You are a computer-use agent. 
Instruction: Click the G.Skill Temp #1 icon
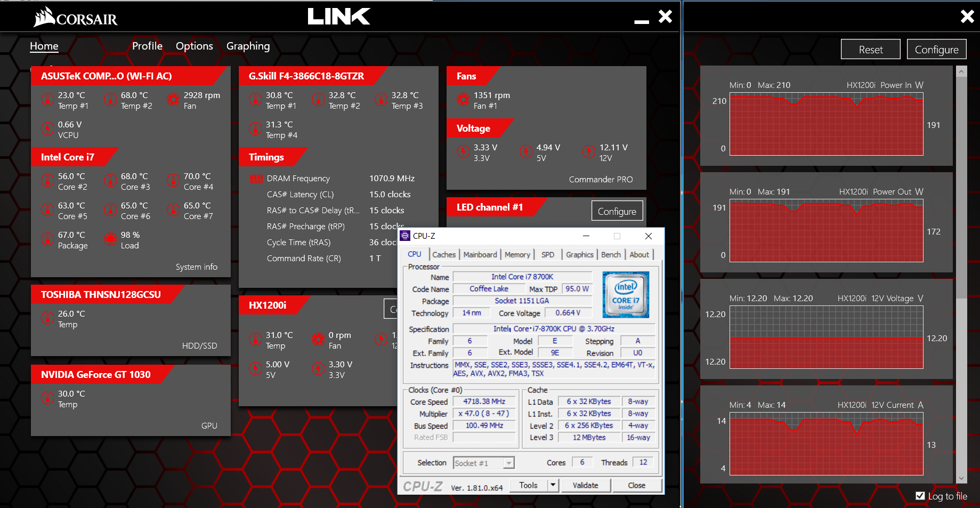pos(255,99)
